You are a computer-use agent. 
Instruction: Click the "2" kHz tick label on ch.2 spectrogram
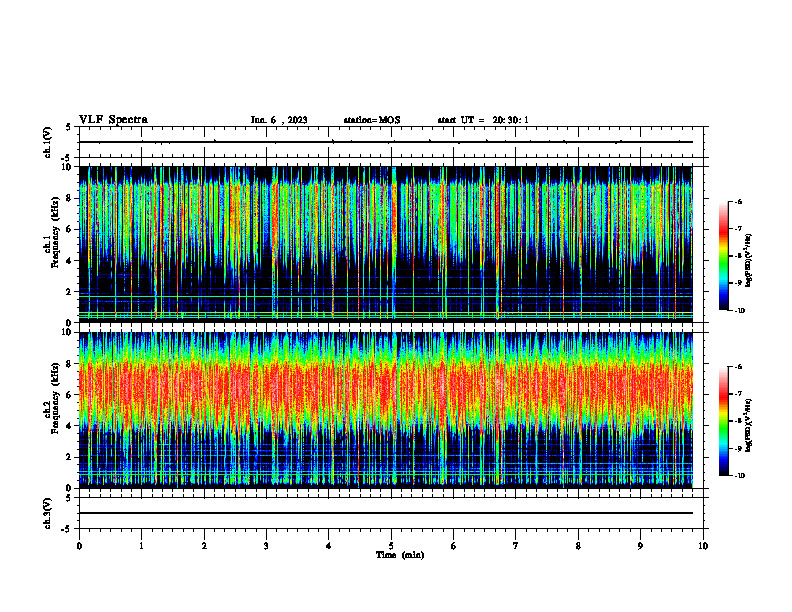pos(70,457)
